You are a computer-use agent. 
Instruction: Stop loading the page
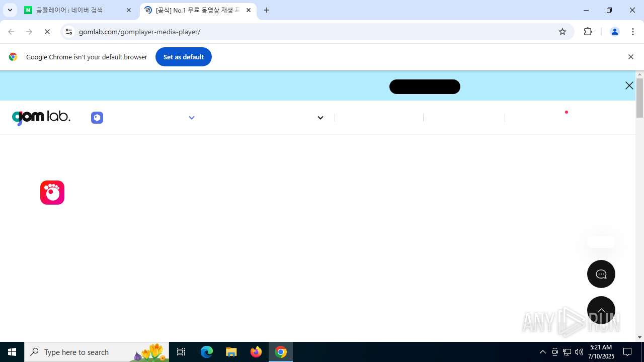click(x=47, y=32)
